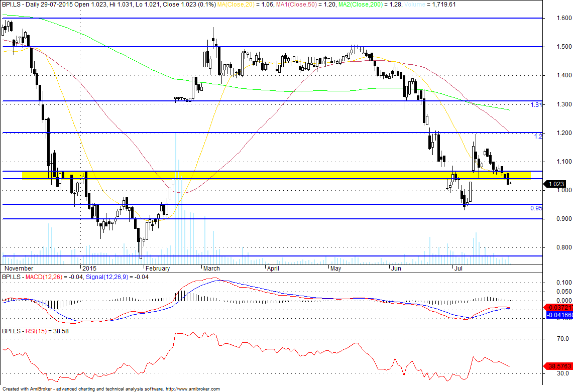Open the http://www.amibroker.com footer link
The width and height of the screenshot is (573, 392).
(193, 389)
